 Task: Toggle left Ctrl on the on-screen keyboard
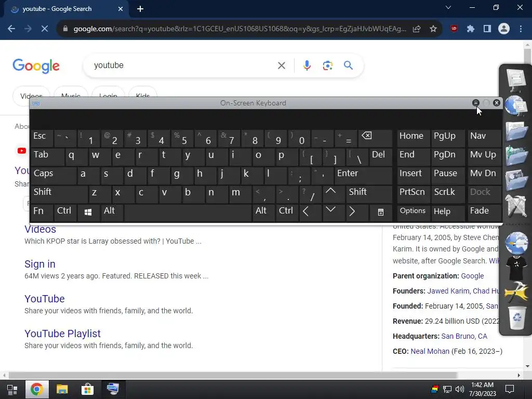tap(65, 212)
